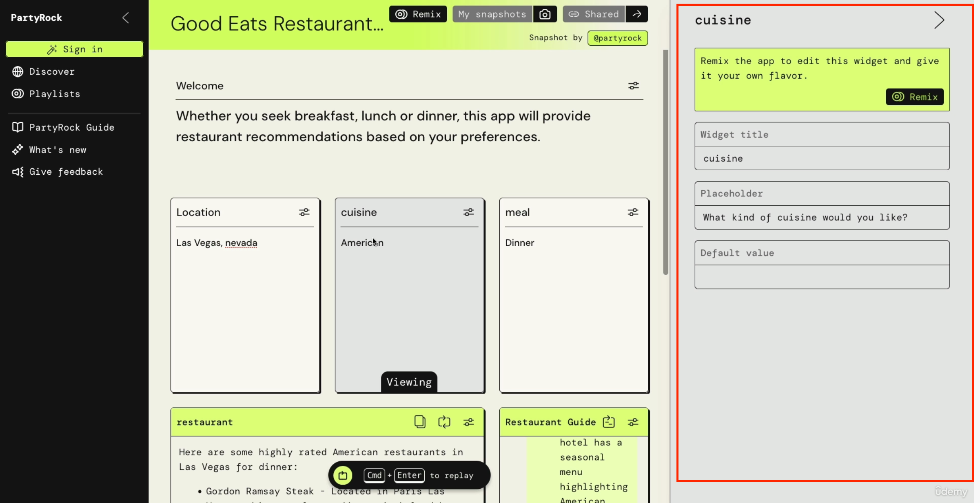The height and width of the screenshot is (503, 980).
Task: Click into the Location text field
Action: pyautogui.click(x=245, y=310)
